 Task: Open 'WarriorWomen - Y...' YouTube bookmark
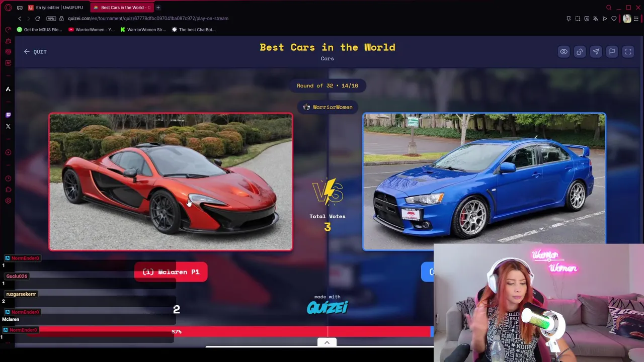(x=92, y=30)
